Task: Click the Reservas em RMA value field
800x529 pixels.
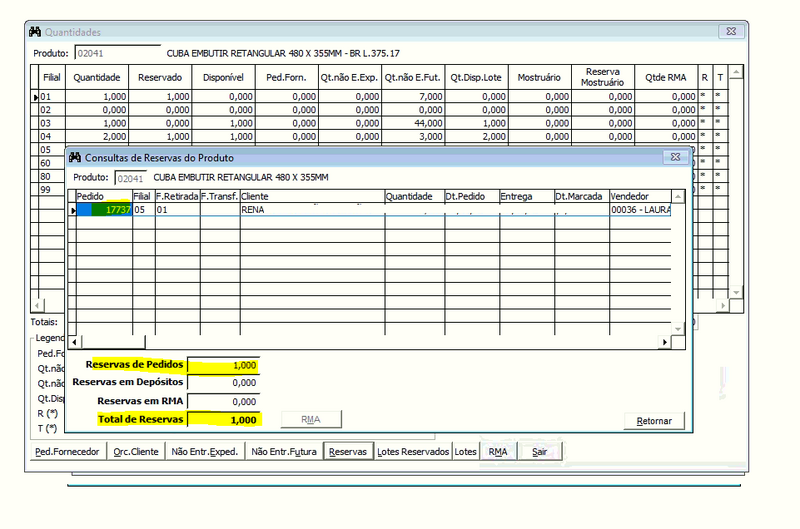Action: tap(223, 401)
